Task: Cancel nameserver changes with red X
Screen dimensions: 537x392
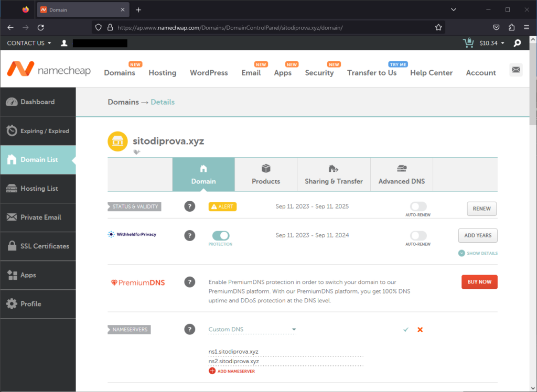Action: tap(420, 330)
